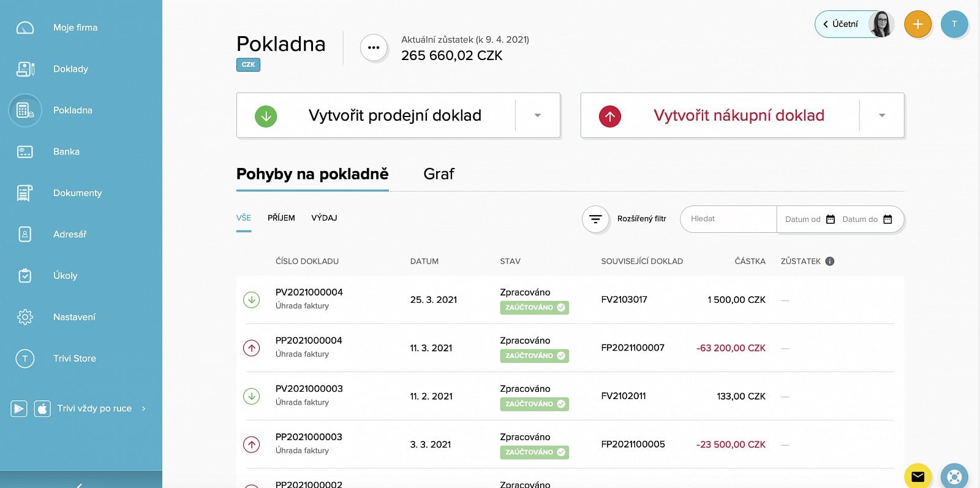The width and height of the screenshot is (980, 488).
Task: Expand sales document type dropdown arrow
Action: click(x=538, y=115)
